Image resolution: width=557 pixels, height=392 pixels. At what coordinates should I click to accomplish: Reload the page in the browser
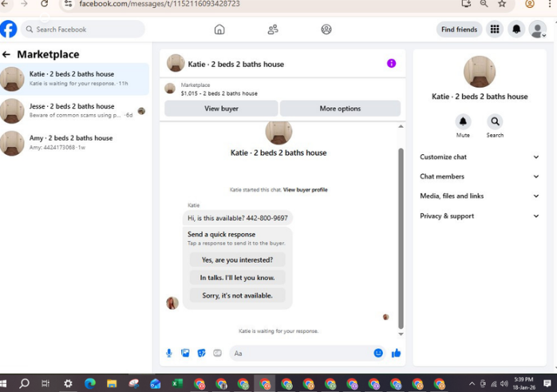(x=44, y=3)
